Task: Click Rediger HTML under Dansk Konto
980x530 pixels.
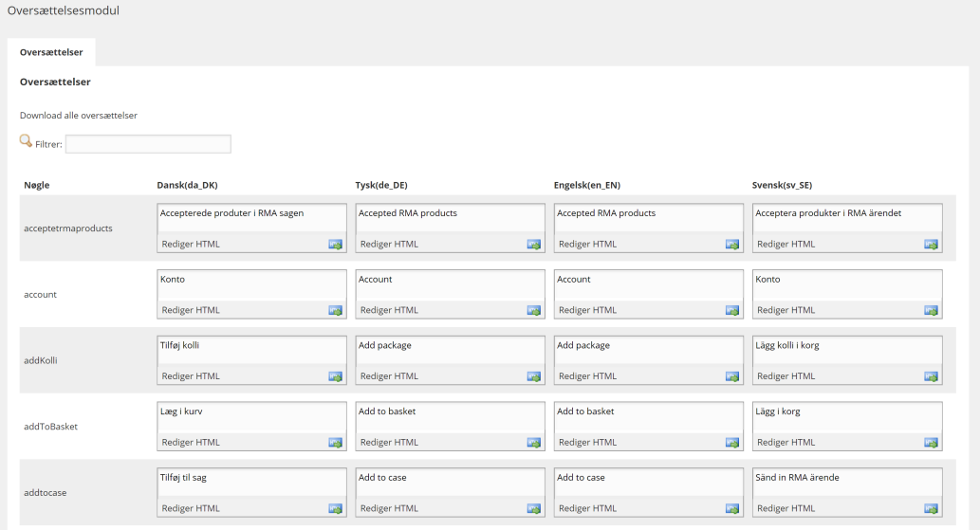Action: tap(191, 310)
